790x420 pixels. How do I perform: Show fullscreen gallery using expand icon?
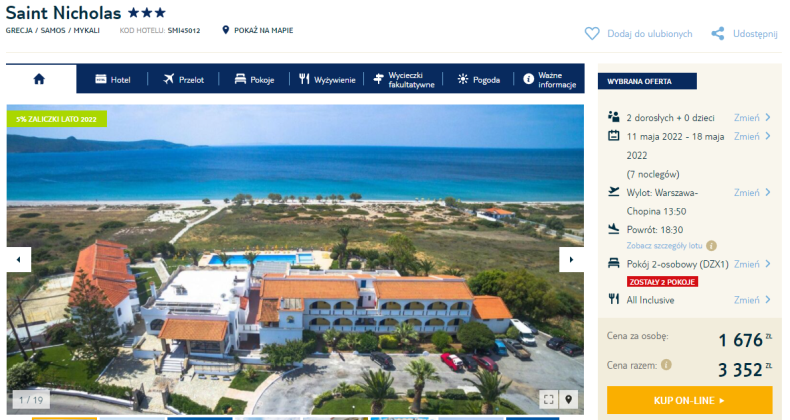(x=549, y=399)
